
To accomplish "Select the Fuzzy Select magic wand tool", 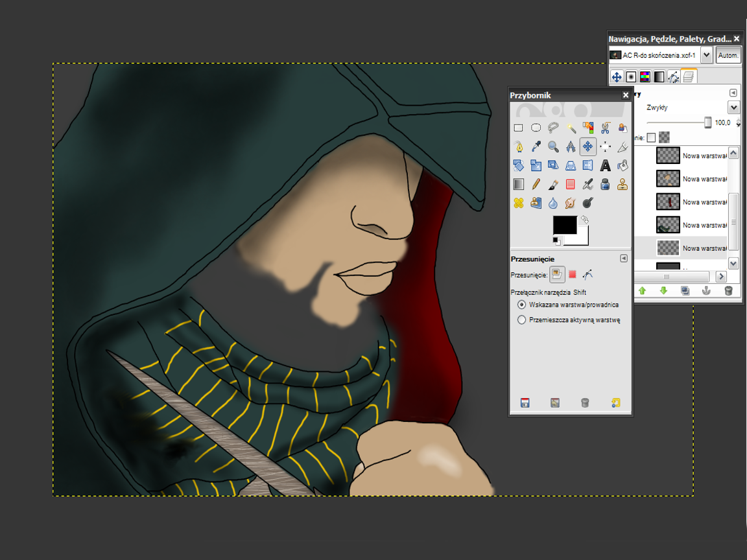I will pos(571,128).
